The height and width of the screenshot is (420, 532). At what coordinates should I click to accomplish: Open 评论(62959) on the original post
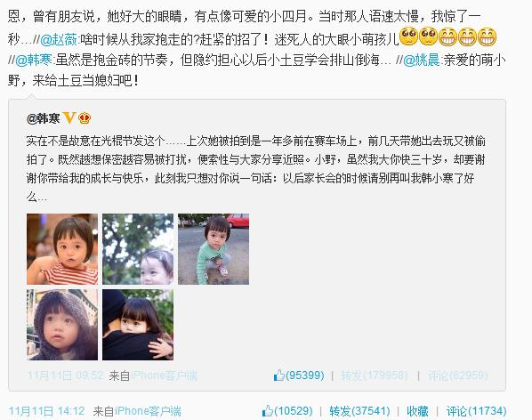coord(457,376)
